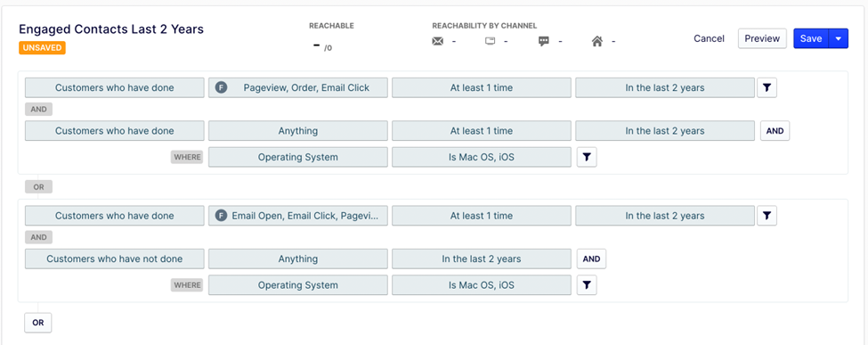
Task: Click filter icon beside second 'Is Mac OS, iOS'
Action: (x=587, y=285)
